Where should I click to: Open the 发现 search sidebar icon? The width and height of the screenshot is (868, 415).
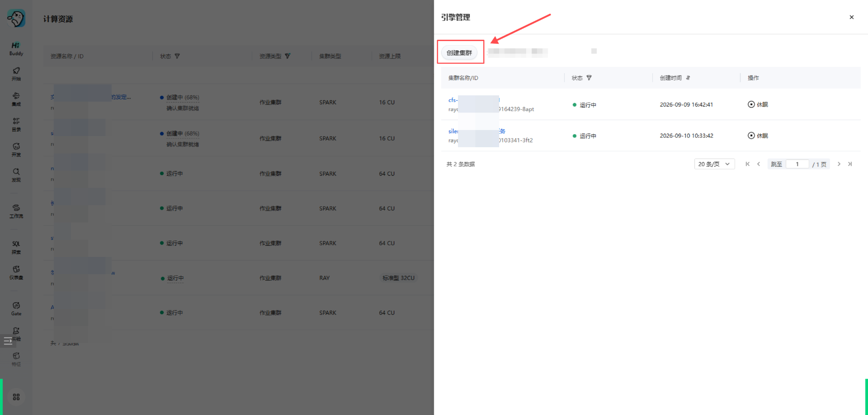click(16, 175)
